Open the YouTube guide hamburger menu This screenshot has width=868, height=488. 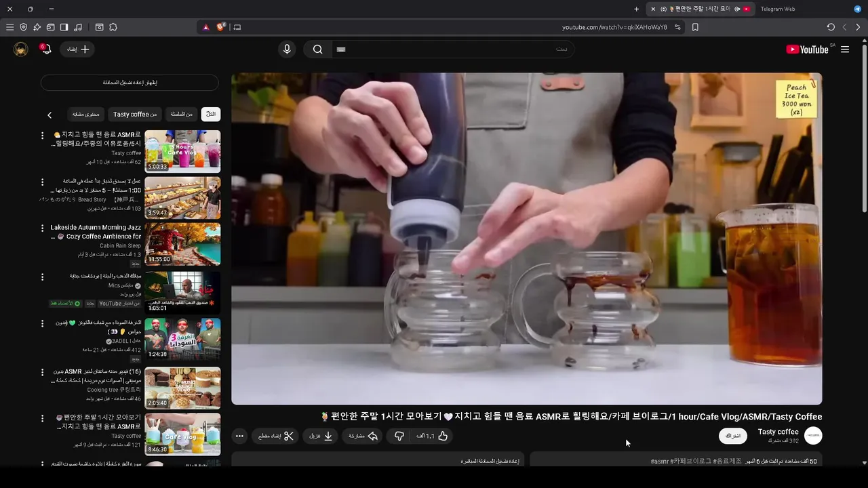pyautogui.click(x=845, y=49)
